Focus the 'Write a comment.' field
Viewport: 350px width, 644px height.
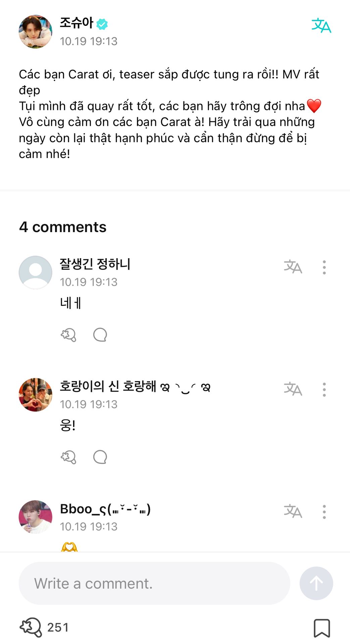coord(154,583)
